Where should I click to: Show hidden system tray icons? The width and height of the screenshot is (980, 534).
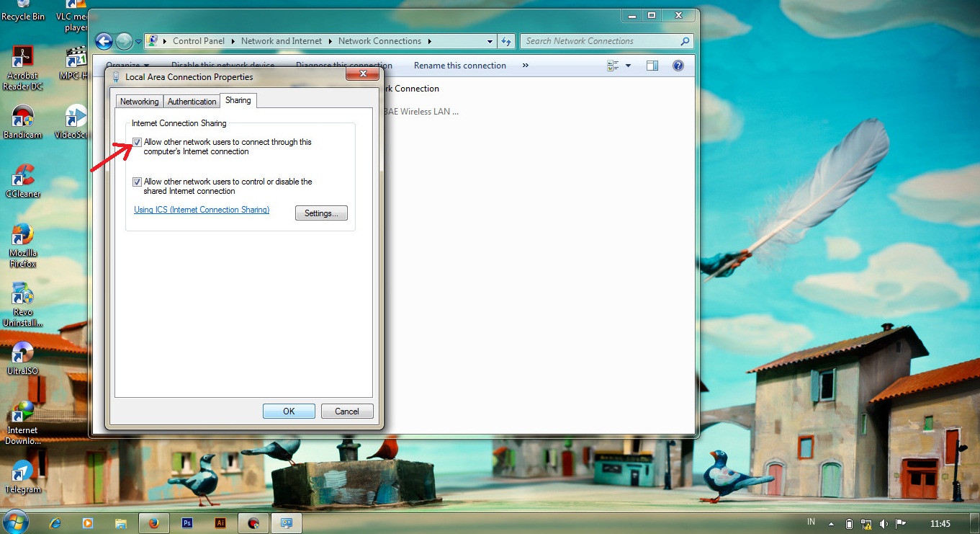831,523
